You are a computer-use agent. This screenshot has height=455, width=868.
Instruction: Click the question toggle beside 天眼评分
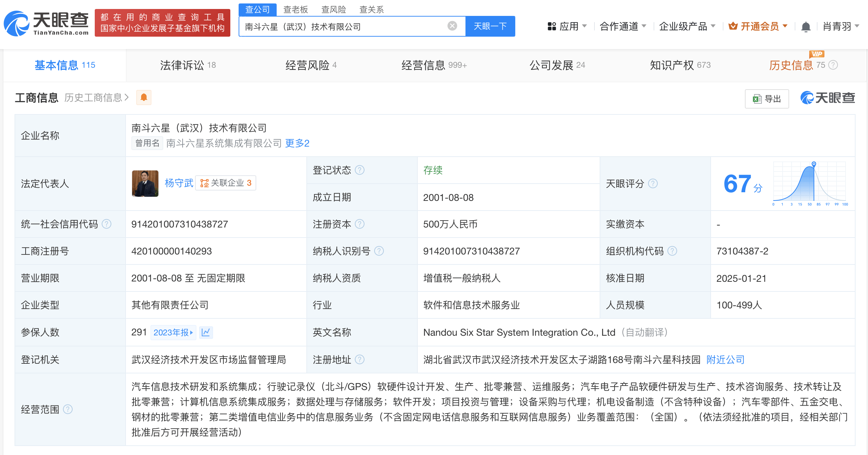click(653, 184)
